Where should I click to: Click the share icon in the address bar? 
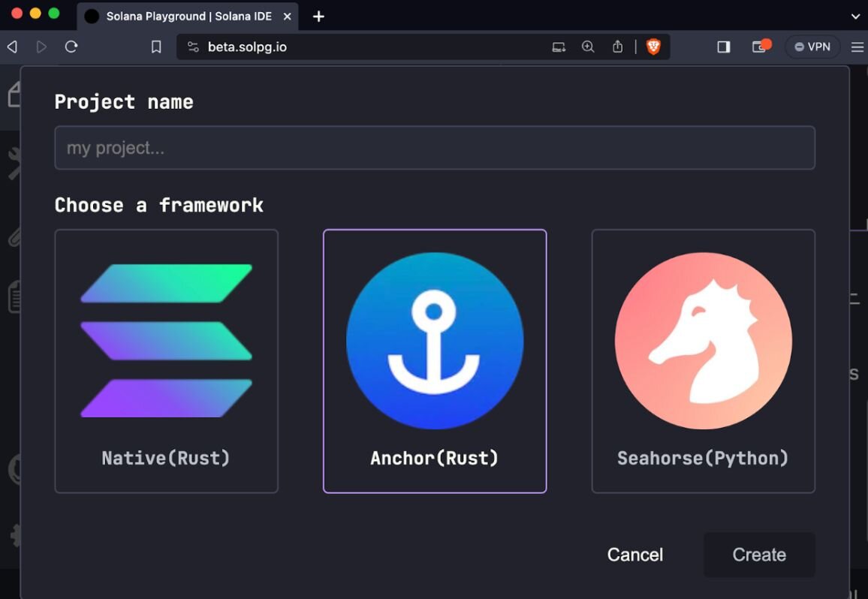coord(617,46)
